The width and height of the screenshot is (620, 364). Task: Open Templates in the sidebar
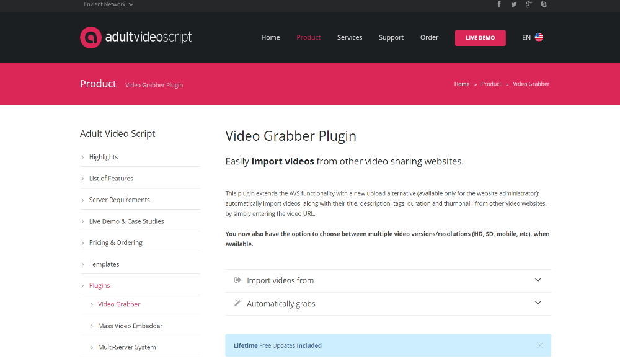pyautogui.click(x=104, y=264)
